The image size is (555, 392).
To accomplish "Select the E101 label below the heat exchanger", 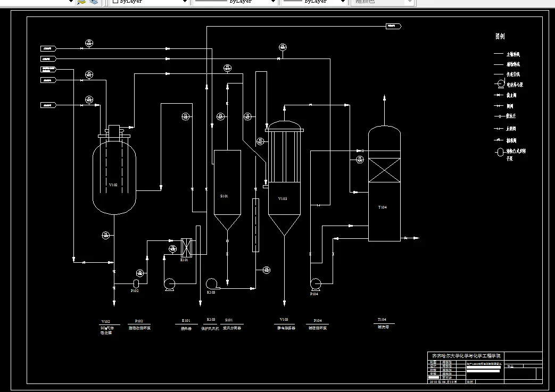I will tap(184, 260).
